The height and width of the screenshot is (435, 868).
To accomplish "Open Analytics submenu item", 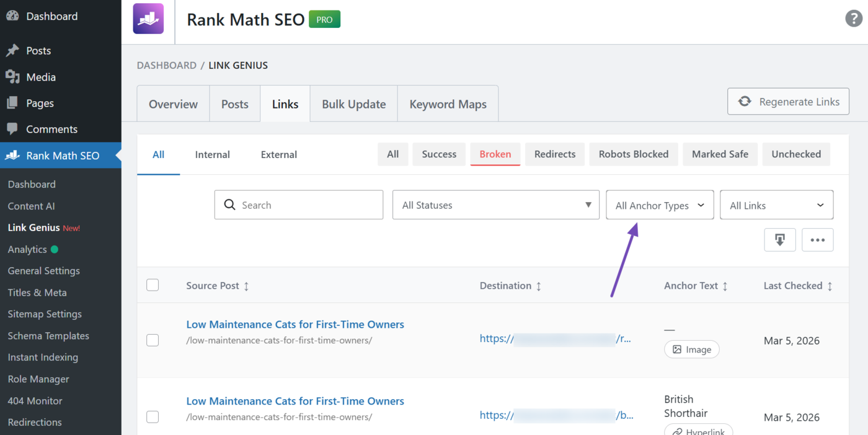I will (x=27, y=249).
